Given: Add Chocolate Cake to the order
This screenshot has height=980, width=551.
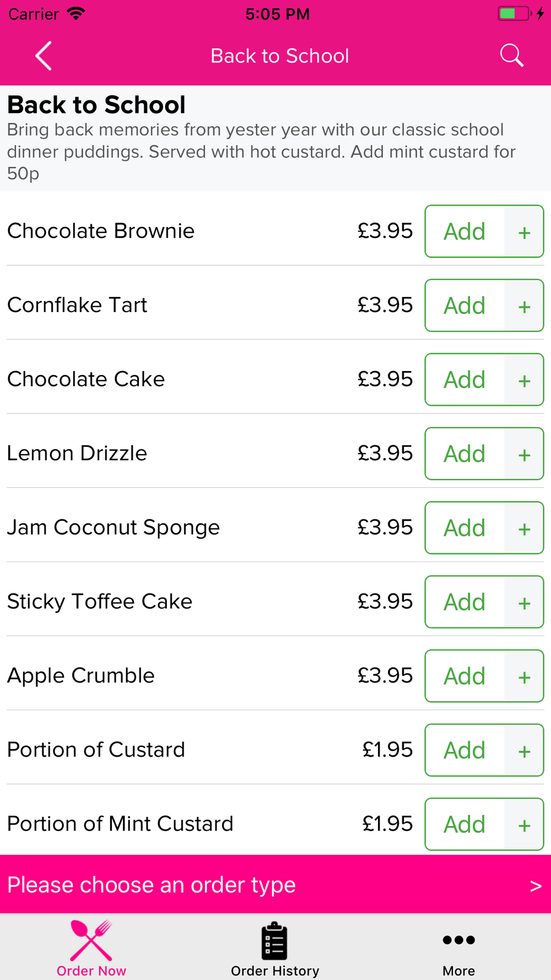Looking at the screenshot, I should (464, 380).
